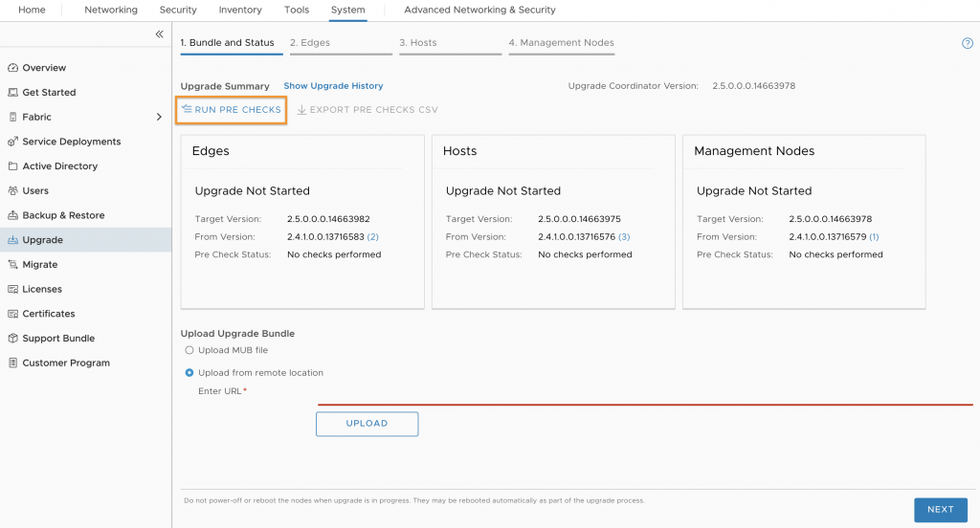The width and height of the screenshot is (980, 528).
Task: Click the NEXT button
Action: click(941, 510)
